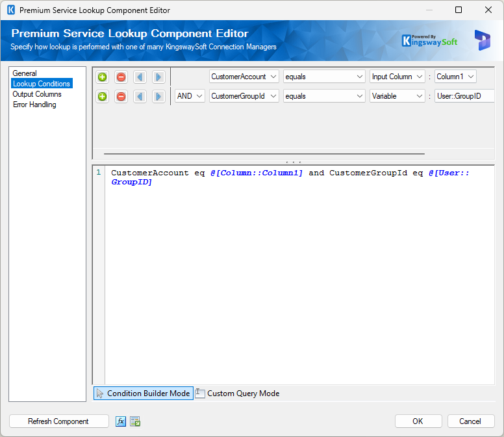Open the Variable value type dropdown

click(397, 96)
